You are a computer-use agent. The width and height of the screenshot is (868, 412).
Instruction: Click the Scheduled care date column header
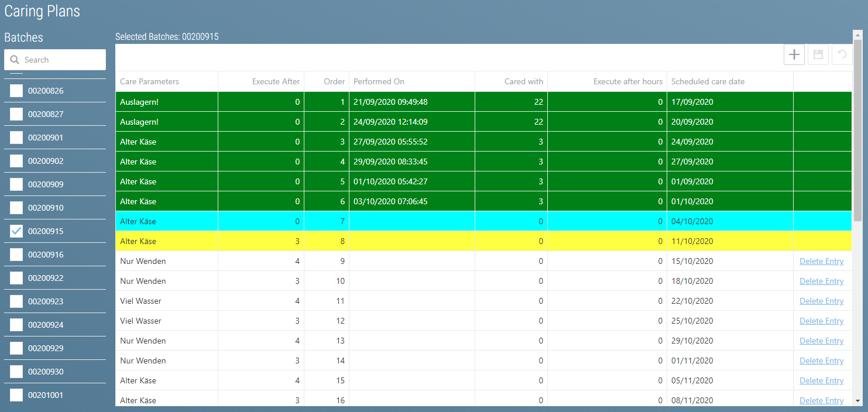coord(708,81)
